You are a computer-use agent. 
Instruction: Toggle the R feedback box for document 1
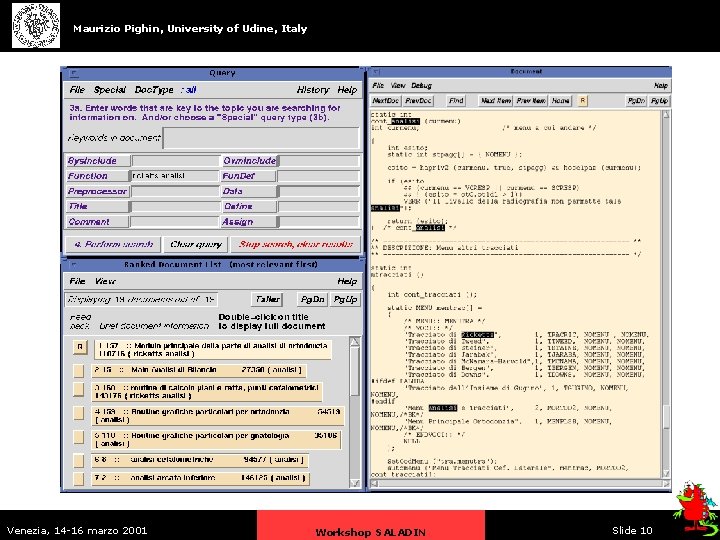click(x=79, y=348)
